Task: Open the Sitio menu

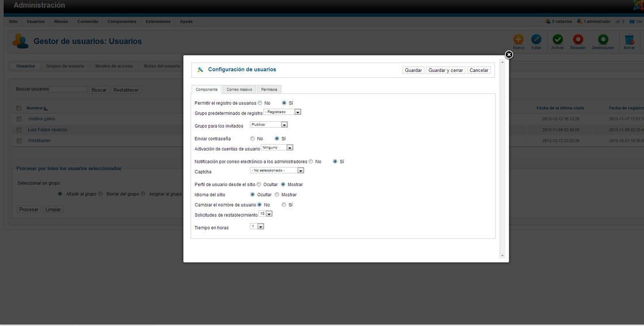Action: tap(13, 22)
